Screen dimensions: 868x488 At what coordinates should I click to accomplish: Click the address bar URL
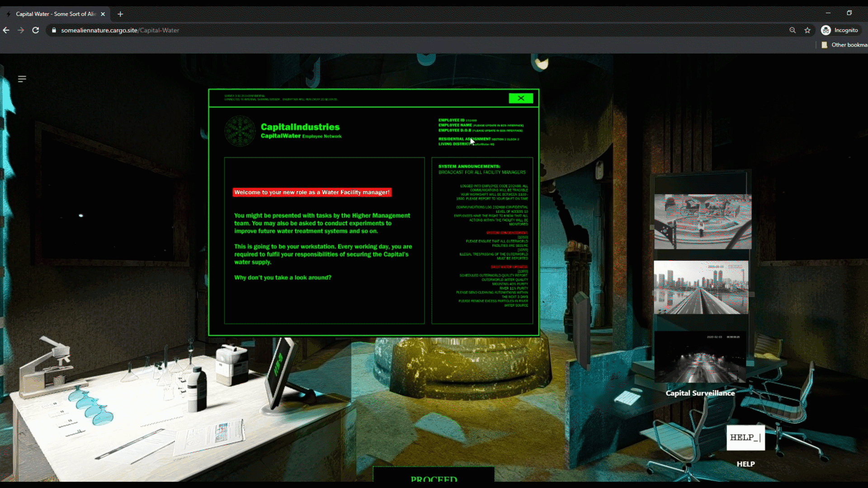120,30
